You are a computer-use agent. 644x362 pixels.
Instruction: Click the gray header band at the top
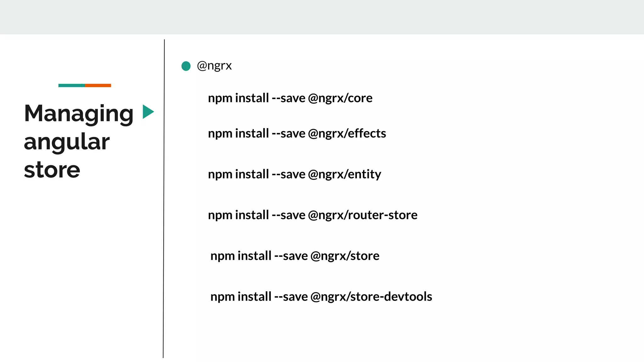point(322,17)
